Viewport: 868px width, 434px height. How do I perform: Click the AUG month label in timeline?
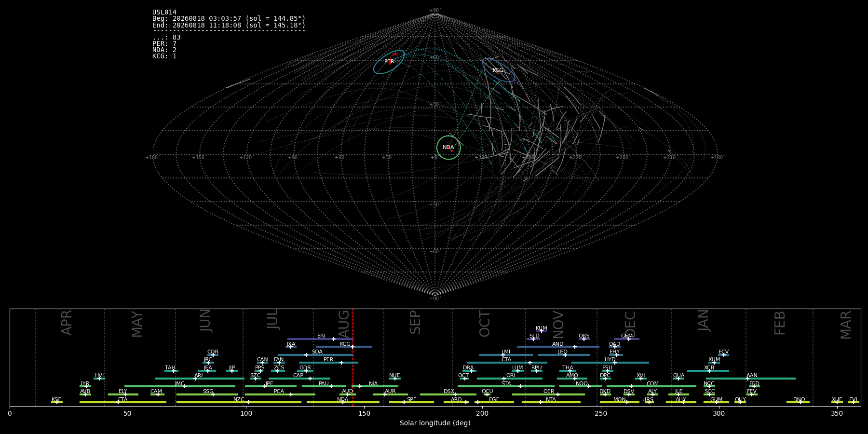pos(344,323)
